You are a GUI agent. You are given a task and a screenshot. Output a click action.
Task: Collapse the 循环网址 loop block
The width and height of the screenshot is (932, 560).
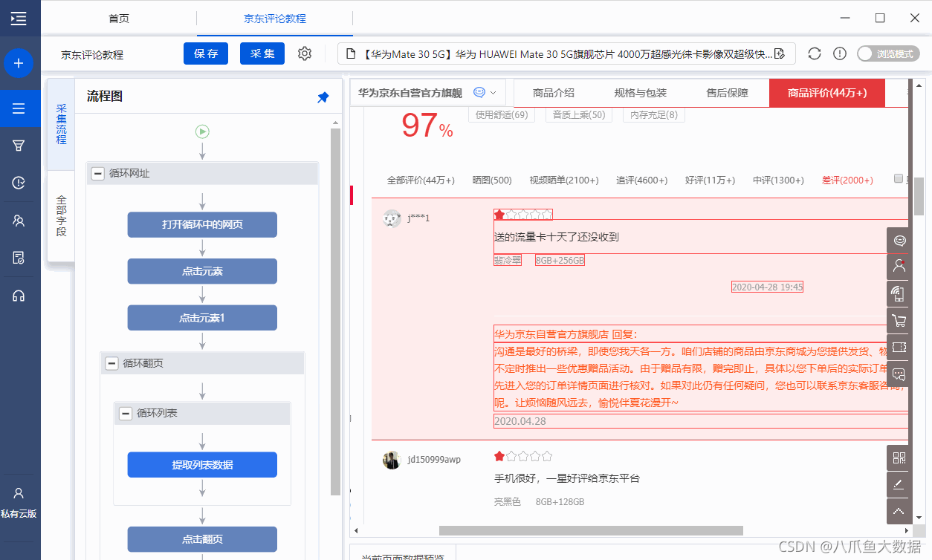97,173
